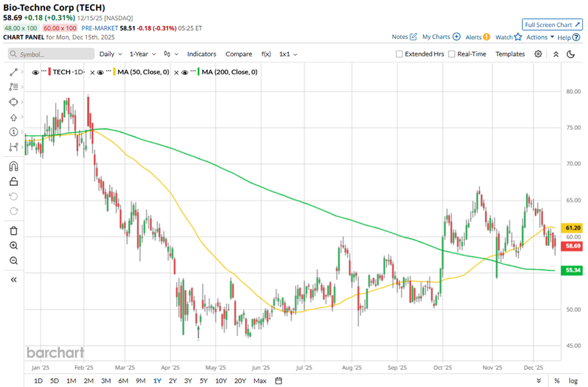Zoom out with the magnifier minus
The width and height of the screenshot is (588, 387).
[14, 260]
